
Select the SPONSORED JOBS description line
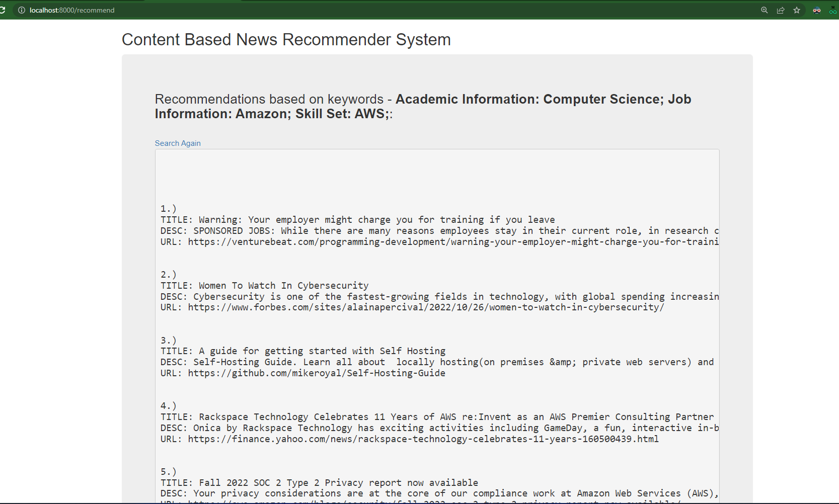[x=439, y=231]
